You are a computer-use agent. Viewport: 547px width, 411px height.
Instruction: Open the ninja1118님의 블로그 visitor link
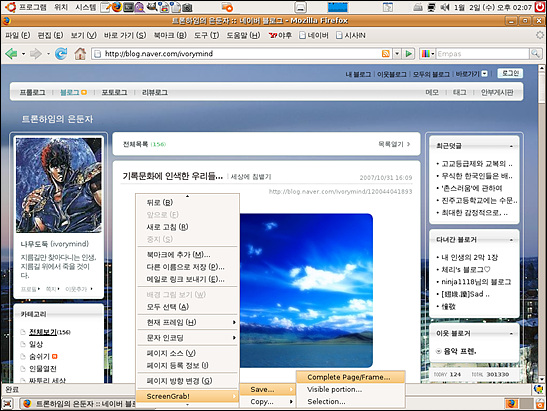click(476, 282)
